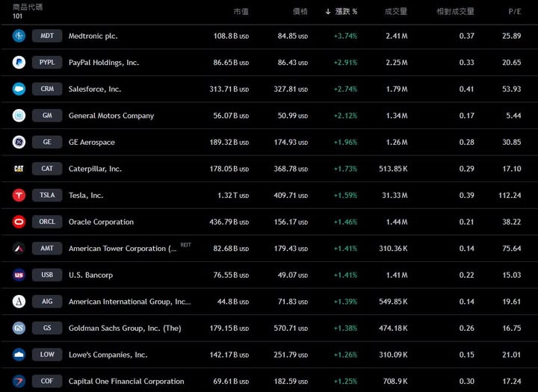Viewport: 538px width, 392px height.
Task: Open the AMT ticker symbol badge
Action: 47,249
